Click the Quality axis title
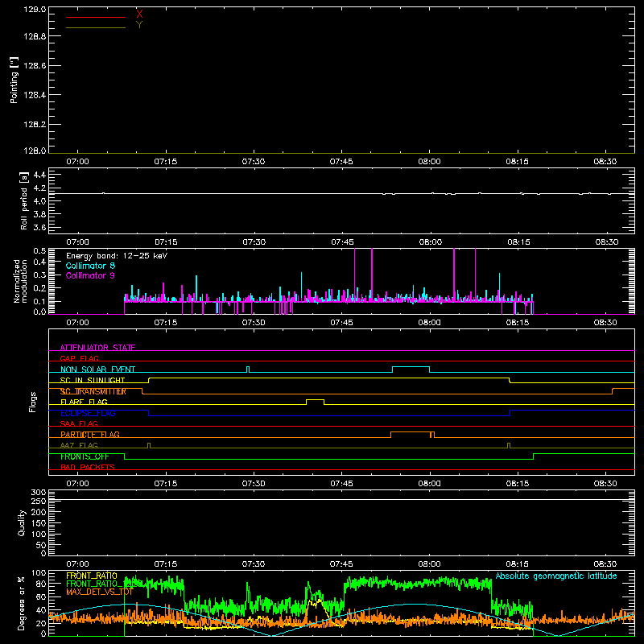The height and width of the screenshot is (644, 644). (22, 522)
